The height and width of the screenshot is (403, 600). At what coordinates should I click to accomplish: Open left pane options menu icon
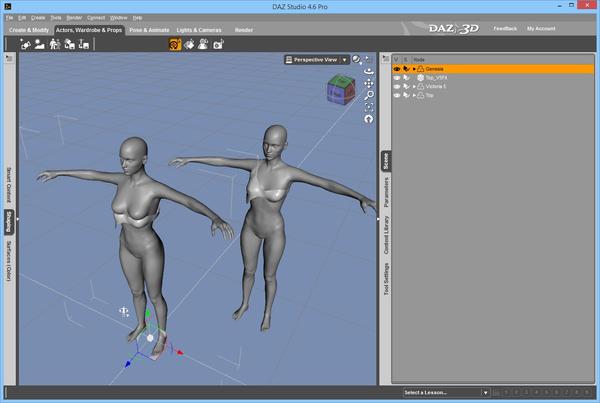pyautogui.click(x=9, y=58)
